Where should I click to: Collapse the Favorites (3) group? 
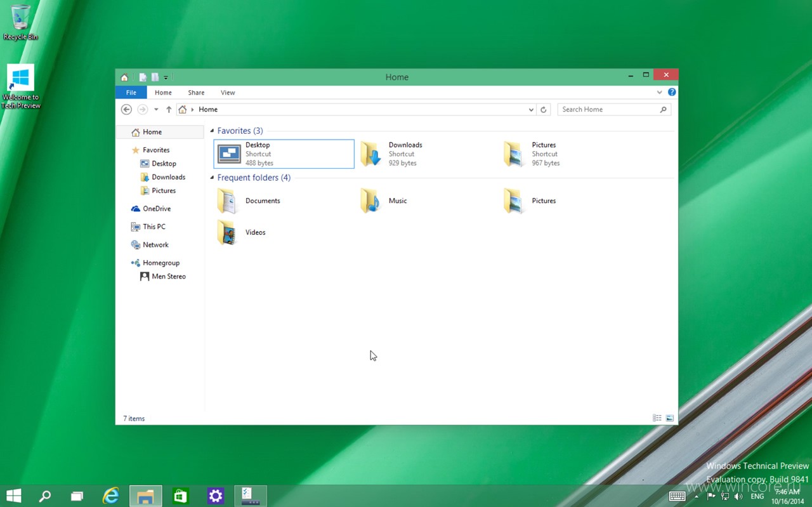click(213, 131)
